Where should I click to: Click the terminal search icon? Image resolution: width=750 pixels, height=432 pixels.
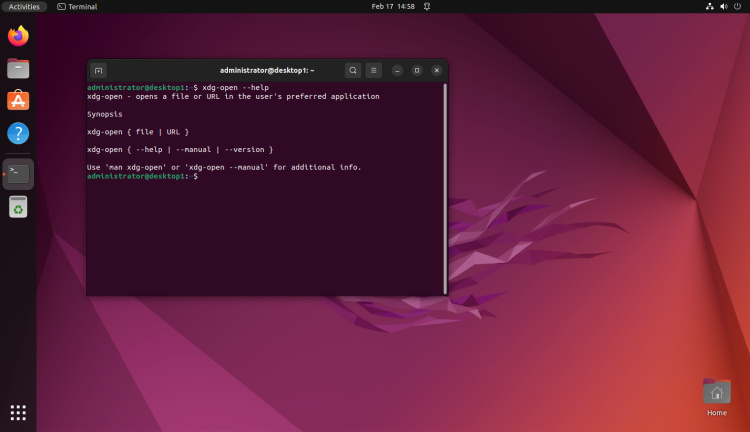353,71
